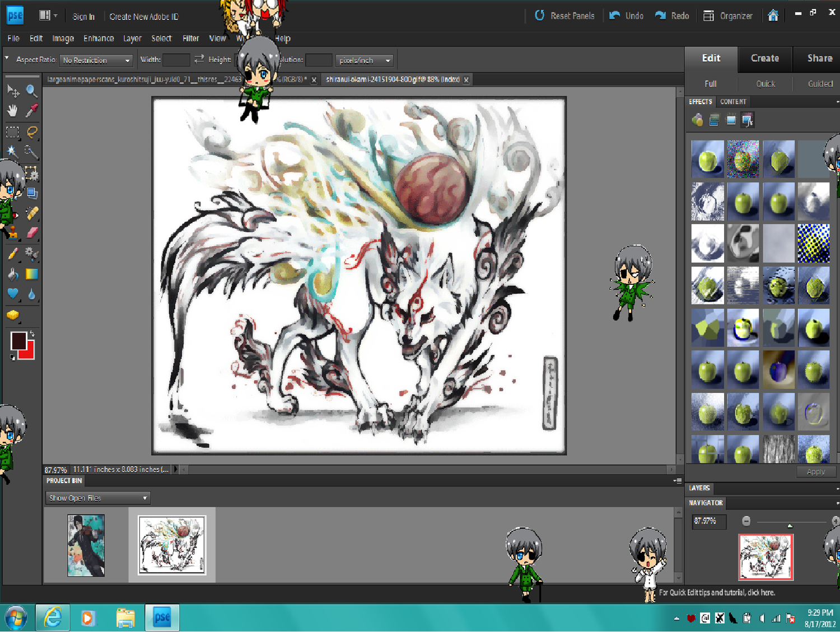
Task: Open the pixels/inch resolution units dropdown
Action: pyautogui.click(x=364, y=60)
